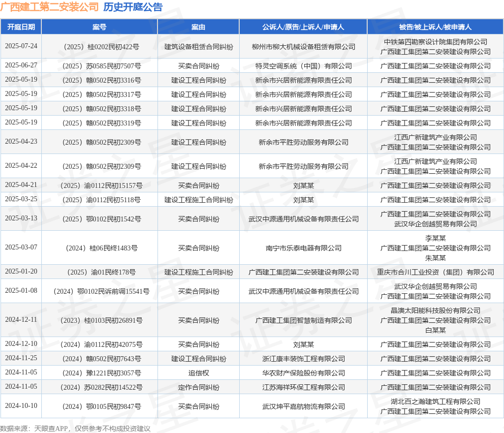Screen dimensions: 504x433
Task: Select the date 2024-12-10
Action: (x=21, y=344)
